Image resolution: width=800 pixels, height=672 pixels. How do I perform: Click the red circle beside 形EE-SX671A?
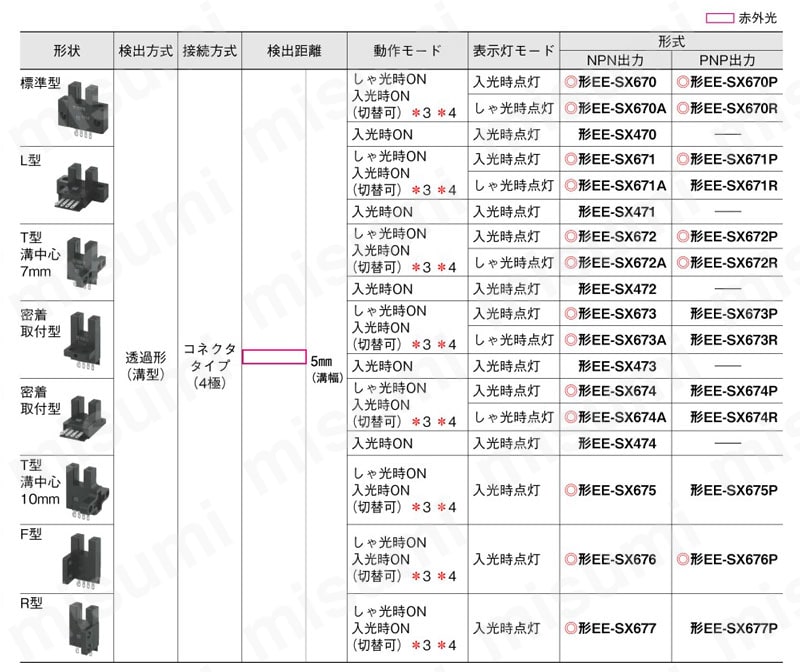[x=570, y=185]
